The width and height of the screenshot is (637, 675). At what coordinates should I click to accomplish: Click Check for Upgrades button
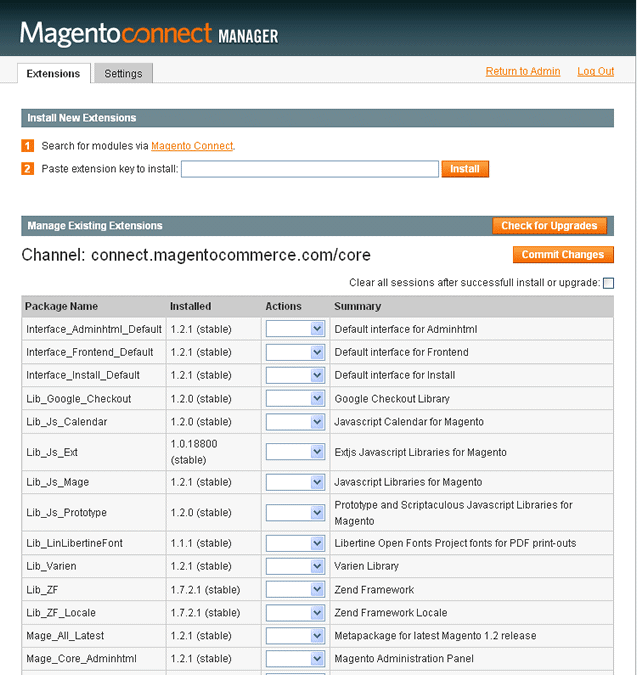[x=549, y=226]
